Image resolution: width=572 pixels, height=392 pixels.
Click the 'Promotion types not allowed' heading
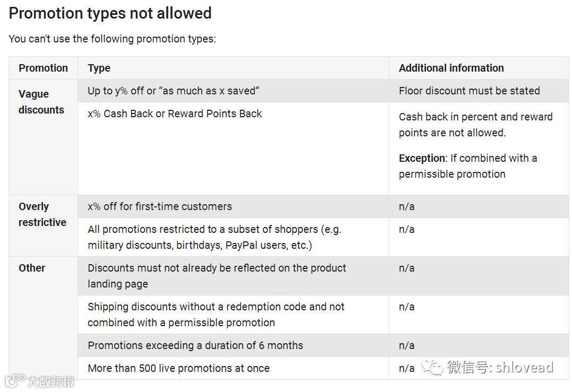(x=110, y=13)
